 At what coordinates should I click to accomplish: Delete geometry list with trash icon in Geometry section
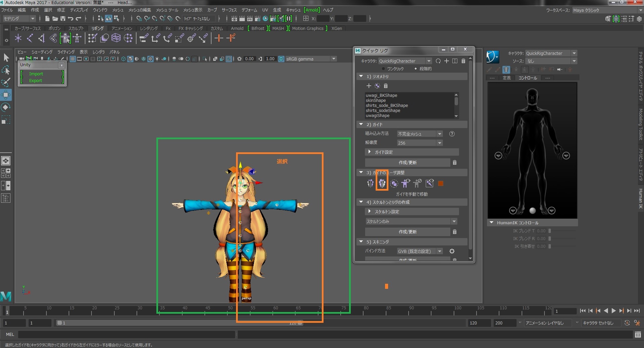point(386,86)
